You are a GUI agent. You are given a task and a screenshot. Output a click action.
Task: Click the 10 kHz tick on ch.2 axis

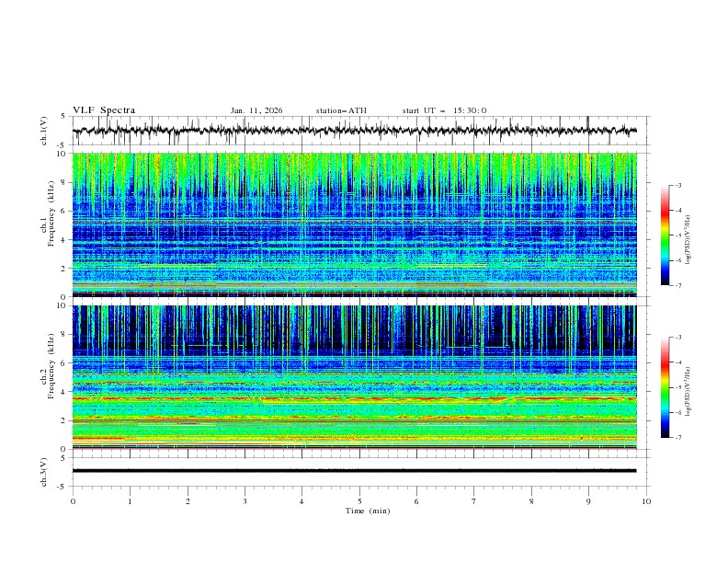pos(63,306)
